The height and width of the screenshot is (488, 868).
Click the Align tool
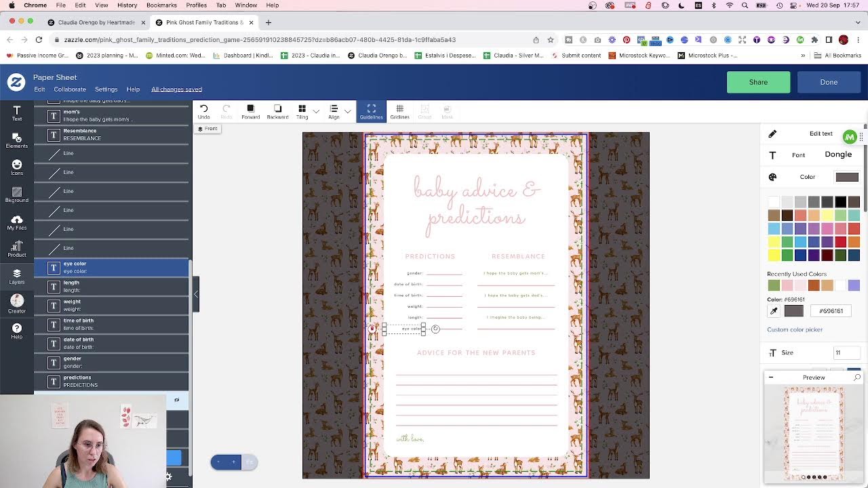click(x=334, y=112)
